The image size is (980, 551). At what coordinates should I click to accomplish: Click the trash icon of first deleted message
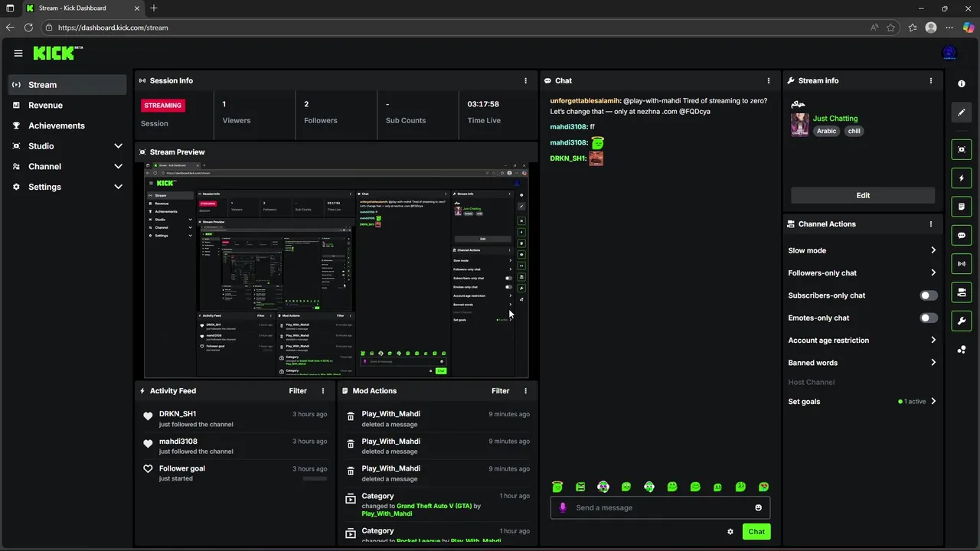351,416
